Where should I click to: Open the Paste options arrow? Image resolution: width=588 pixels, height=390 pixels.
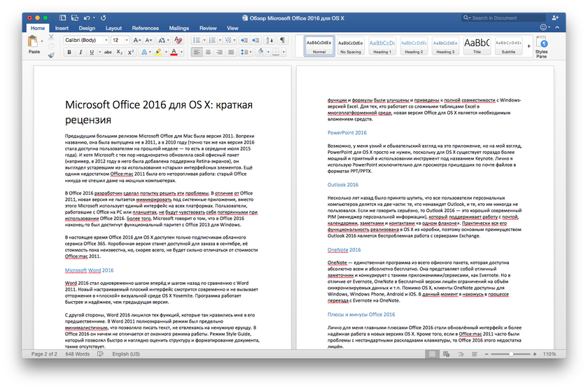click(42, 41)
